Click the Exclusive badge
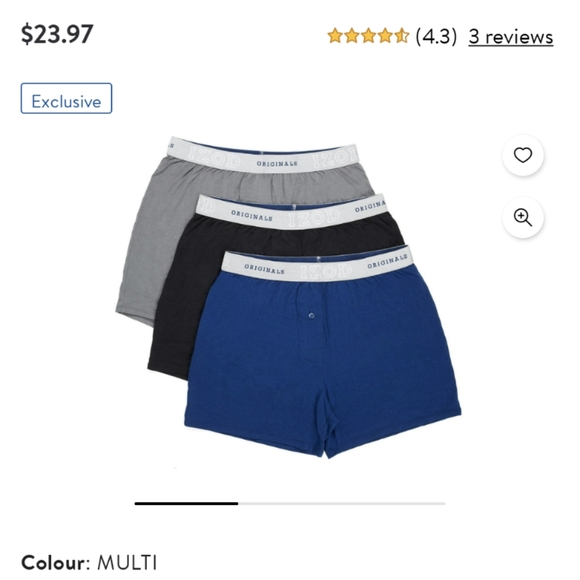Screen dimensions: 580x580 point(66,98)
